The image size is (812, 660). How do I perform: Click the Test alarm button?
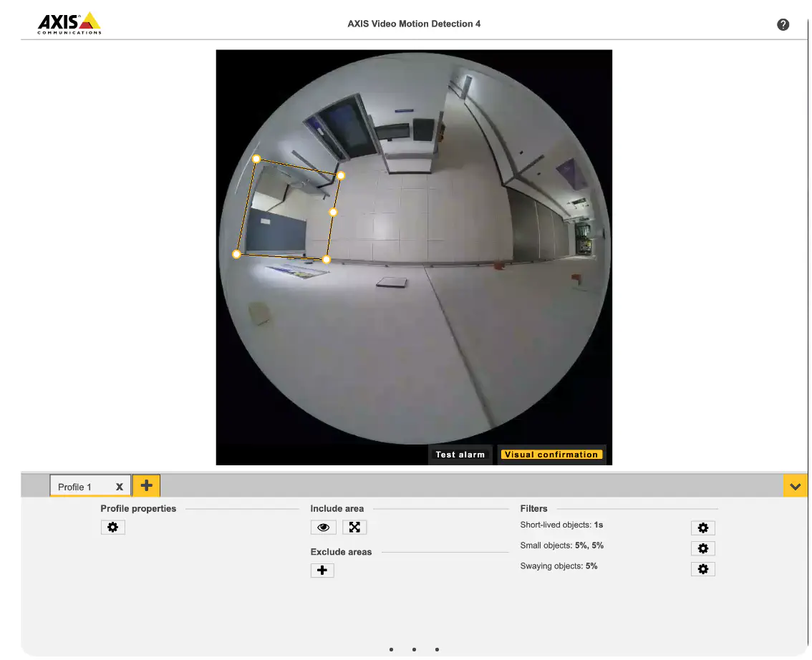click(460, 455)
